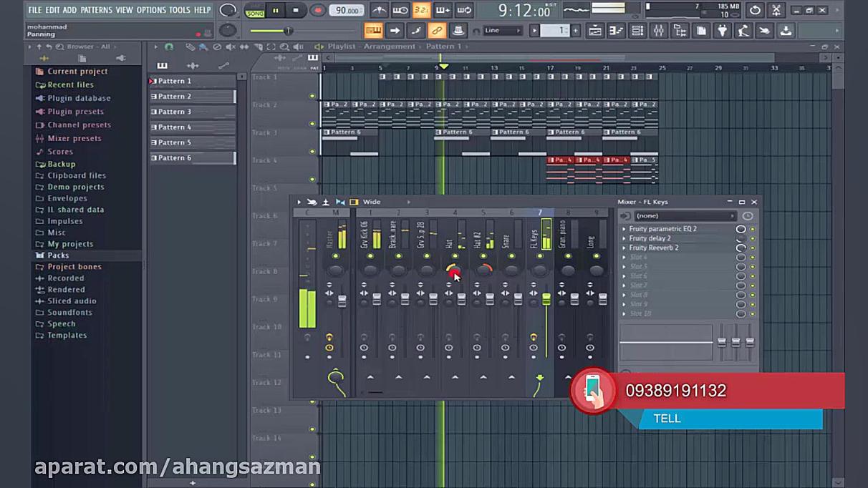868x488 pixels.
Task: Open Current project in the browser
Action: [x=77, y=72]
